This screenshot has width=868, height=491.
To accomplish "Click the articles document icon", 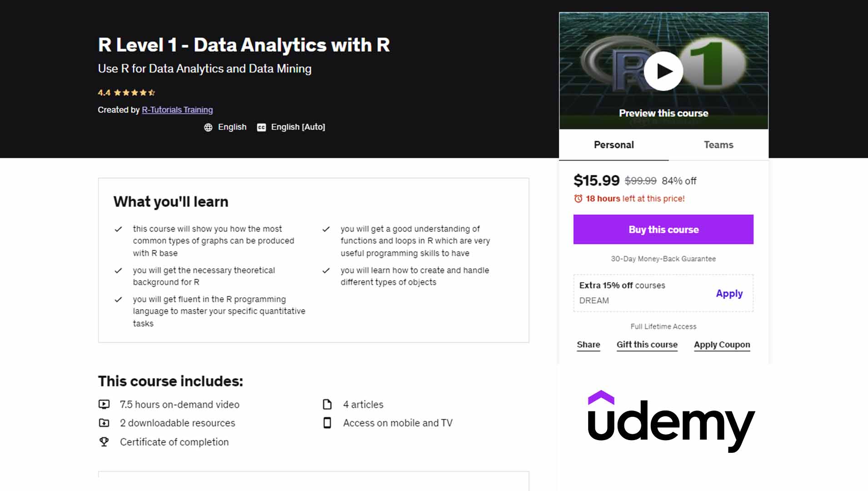I will click(x=326, y=404).
